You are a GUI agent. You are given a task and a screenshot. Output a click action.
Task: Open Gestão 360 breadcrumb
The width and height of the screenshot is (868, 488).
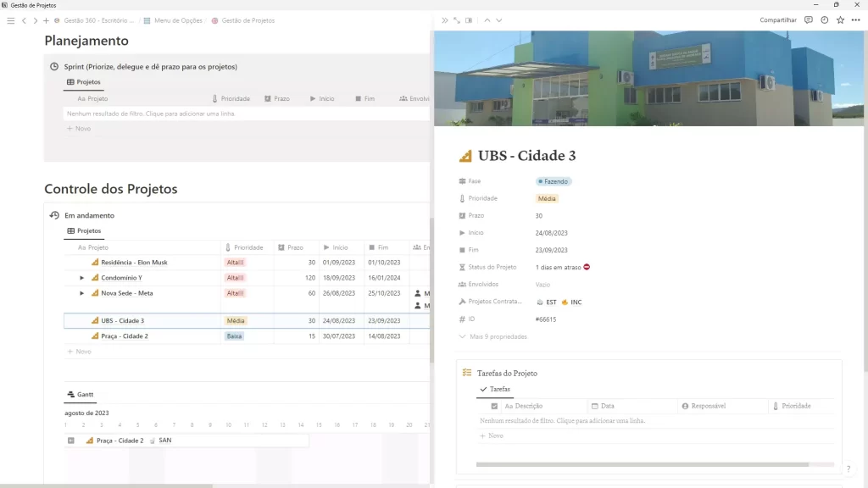(x=94, y=20)
